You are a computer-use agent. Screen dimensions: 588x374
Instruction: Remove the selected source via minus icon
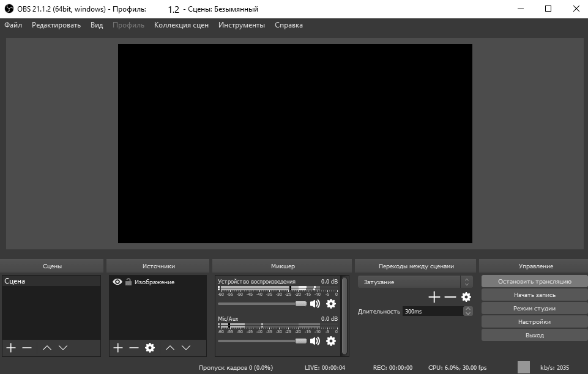(x=133, y=348)
